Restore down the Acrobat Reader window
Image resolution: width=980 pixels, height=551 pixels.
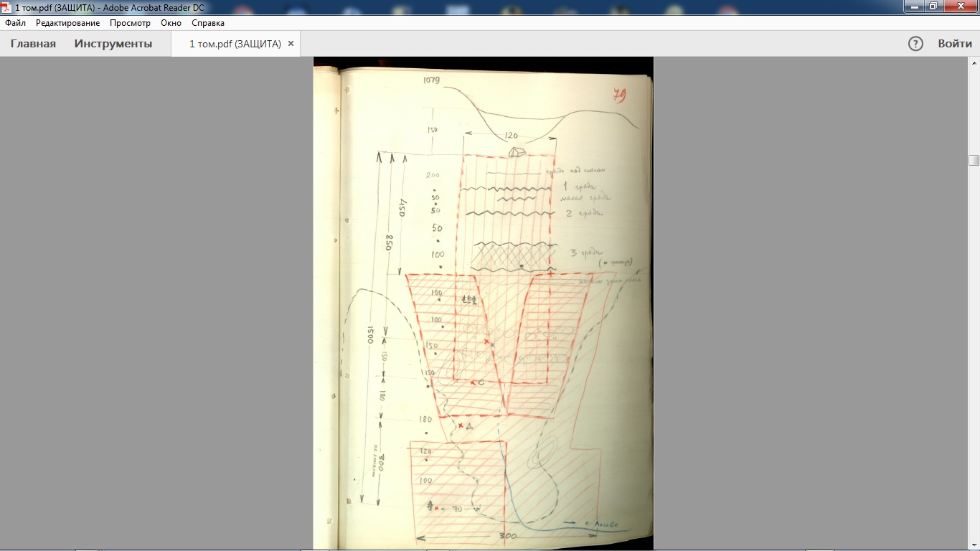[933, 6]
